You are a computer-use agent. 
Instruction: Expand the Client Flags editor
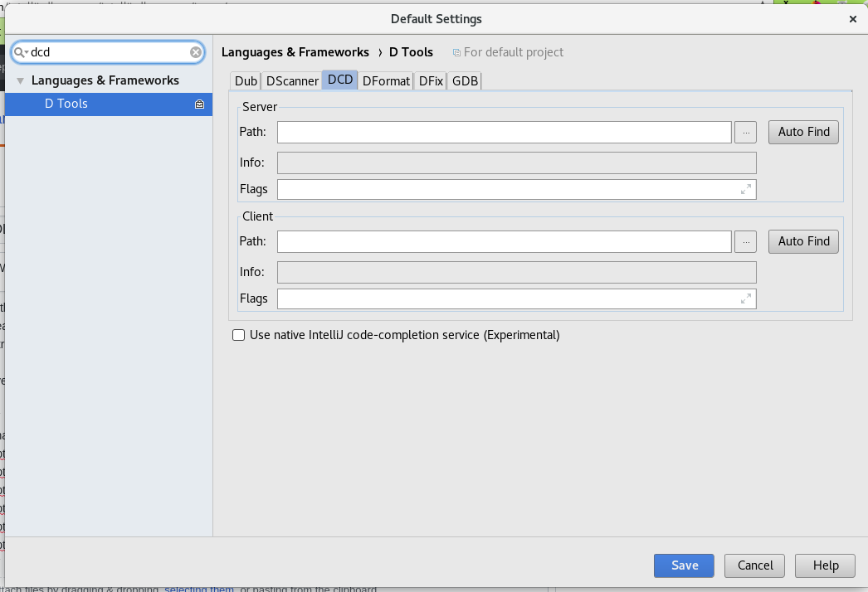click(746, 298)
